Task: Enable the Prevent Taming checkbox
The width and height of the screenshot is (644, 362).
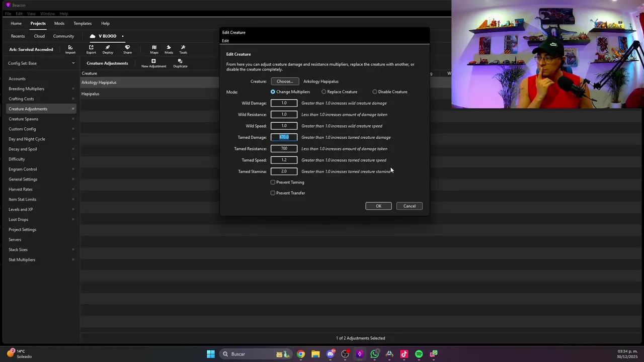Action: (273, 182)
